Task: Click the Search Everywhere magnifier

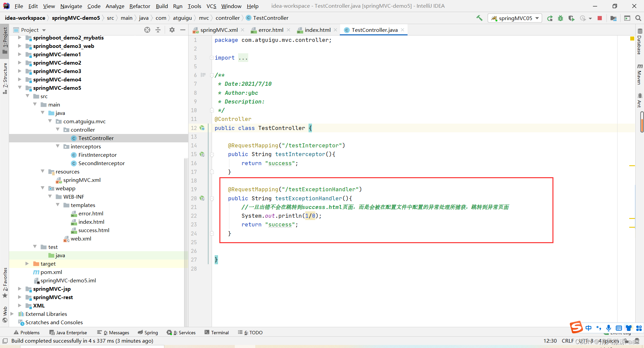Action: (x=638, y=18)
